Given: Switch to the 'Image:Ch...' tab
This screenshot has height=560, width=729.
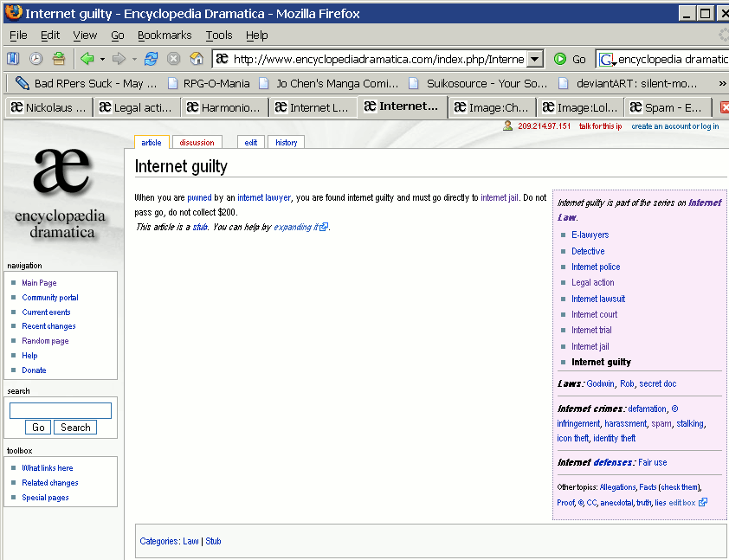Looking at the screenshot, I should point(491,108).
